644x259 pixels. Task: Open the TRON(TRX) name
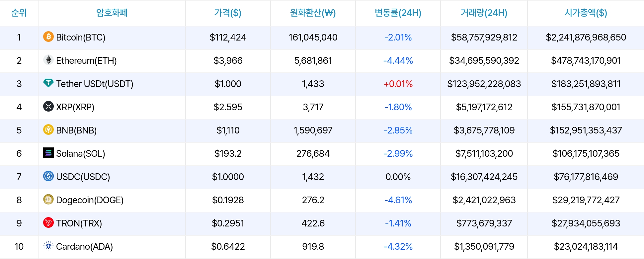(79, 223)
